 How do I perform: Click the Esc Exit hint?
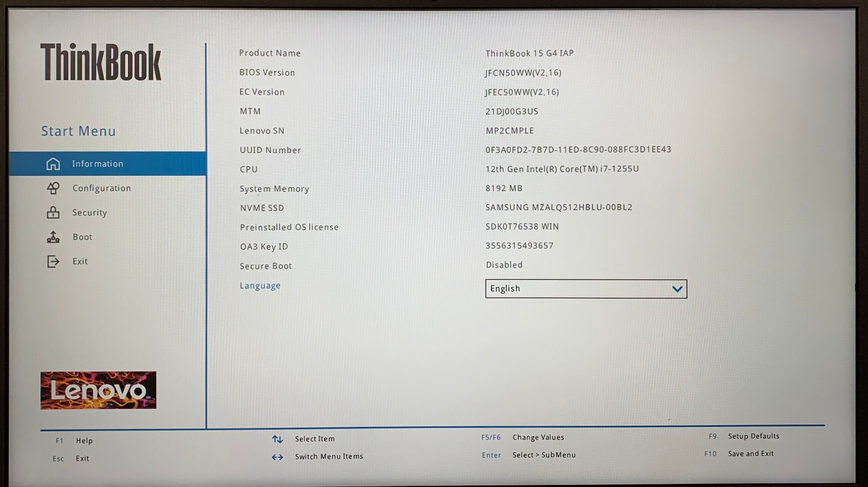tap(71, 458)
